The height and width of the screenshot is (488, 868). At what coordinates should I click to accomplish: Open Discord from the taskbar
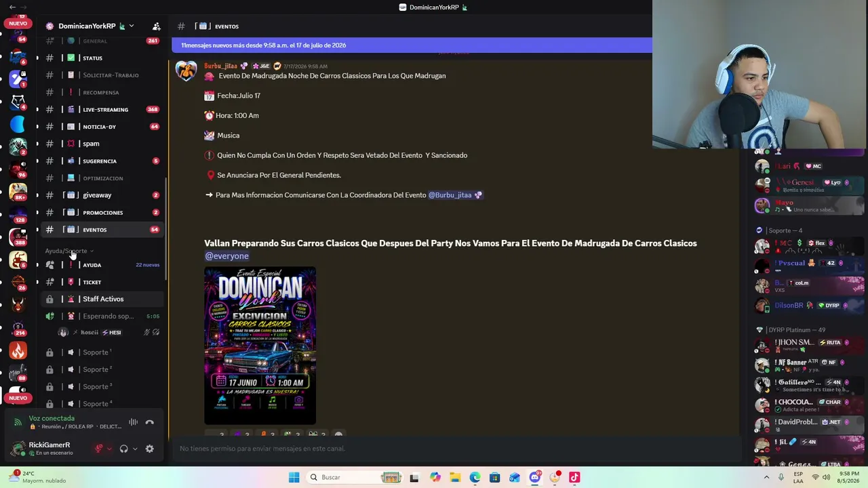click(x=534, y=477)
